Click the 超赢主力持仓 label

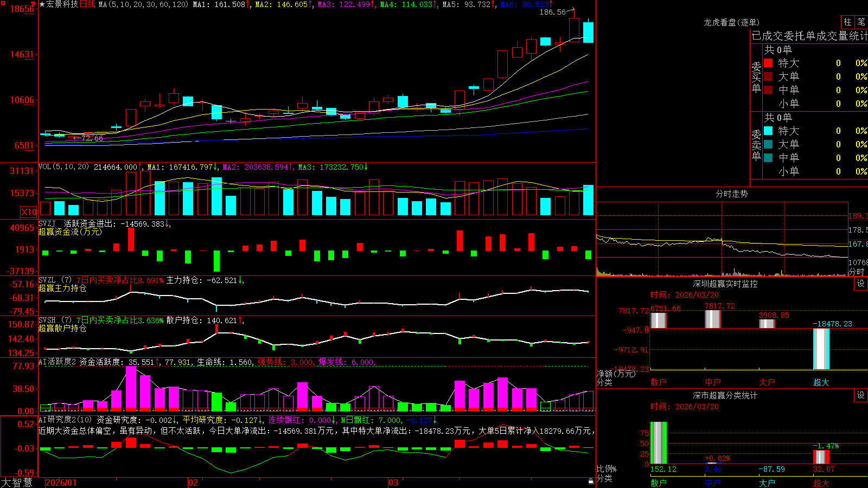coord(62,288)
